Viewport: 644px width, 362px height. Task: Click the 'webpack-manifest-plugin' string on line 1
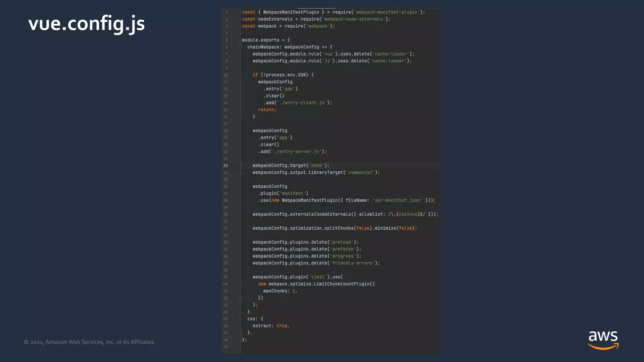387,12
